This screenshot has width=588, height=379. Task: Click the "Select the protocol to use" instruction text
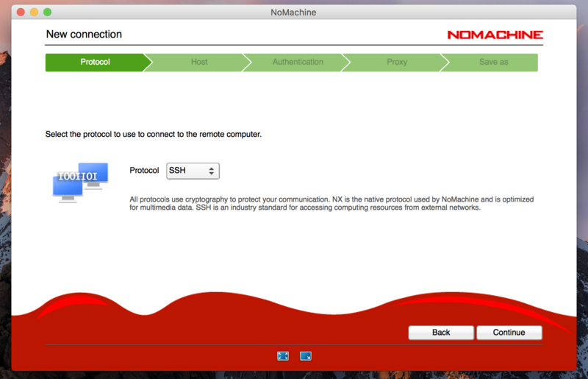pos(154,135)
